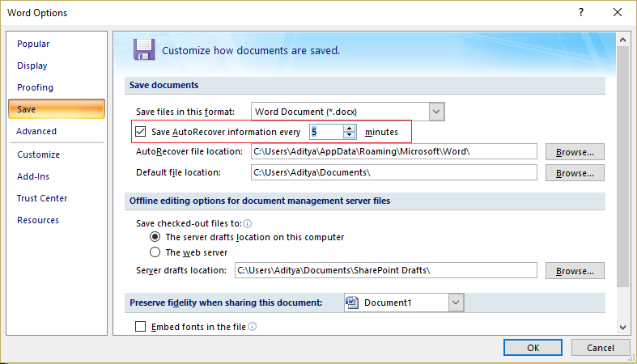
Task: Click the Document1 Word file icon
Action: [x=352, y=303]
